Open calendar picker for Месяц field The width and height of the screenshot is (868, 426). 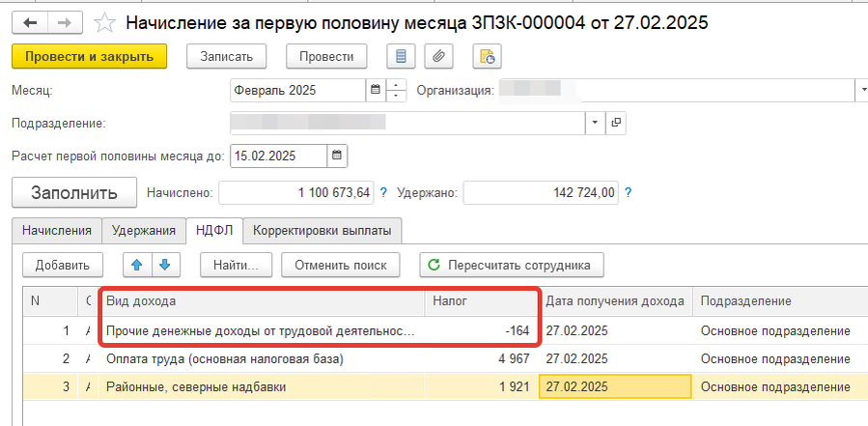[x=375, y=90]
